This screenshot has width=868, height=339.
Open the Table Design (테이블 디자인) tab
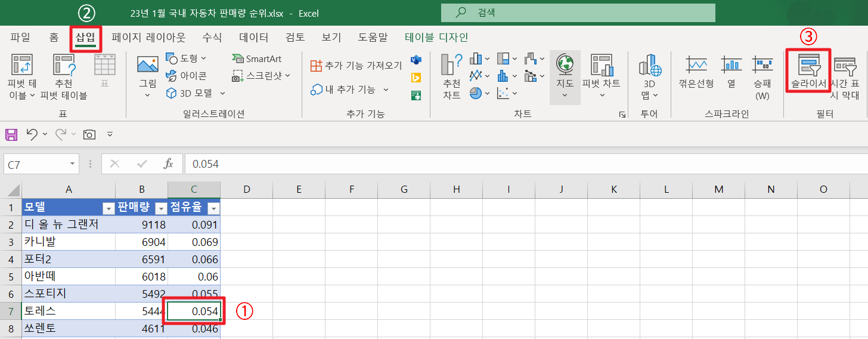pyautogui.click(x=436, y=38)
